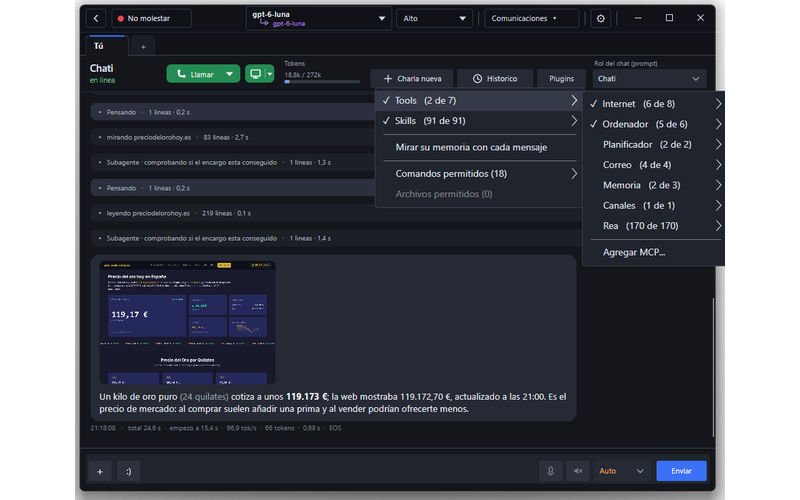800x500 pixels.
Task: Click the message input field
Action: 339,471
